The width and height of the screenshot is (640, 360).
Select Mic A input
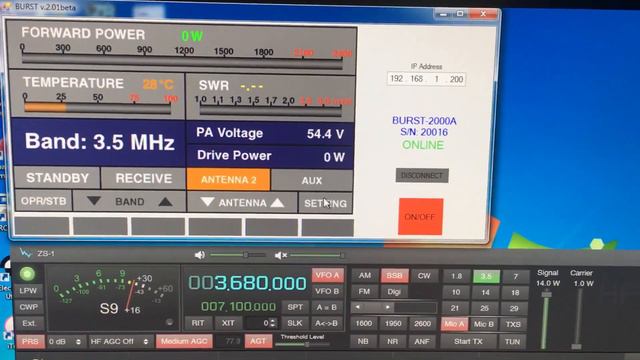click(454, 324)
